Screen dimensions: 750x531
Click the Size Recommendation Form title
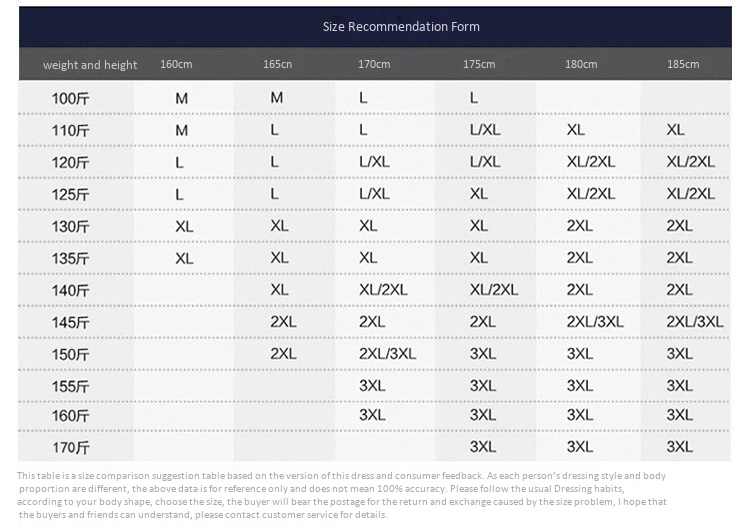pos(401,27)
